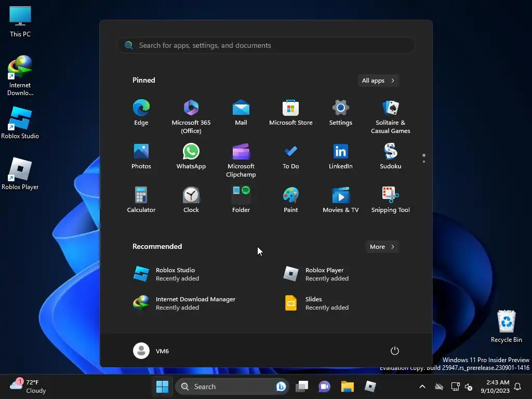Screen dimensions: 532x399
Task: Open VM6 user account menu
Action: [151, 351]
